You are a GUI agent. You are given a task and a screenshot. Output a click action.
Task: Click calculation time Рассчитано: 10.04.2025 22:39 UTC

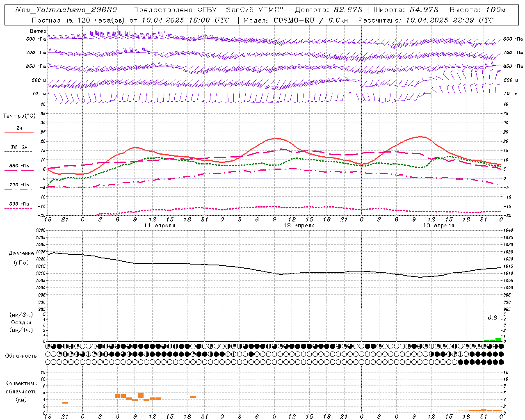(x=426, y=20)
